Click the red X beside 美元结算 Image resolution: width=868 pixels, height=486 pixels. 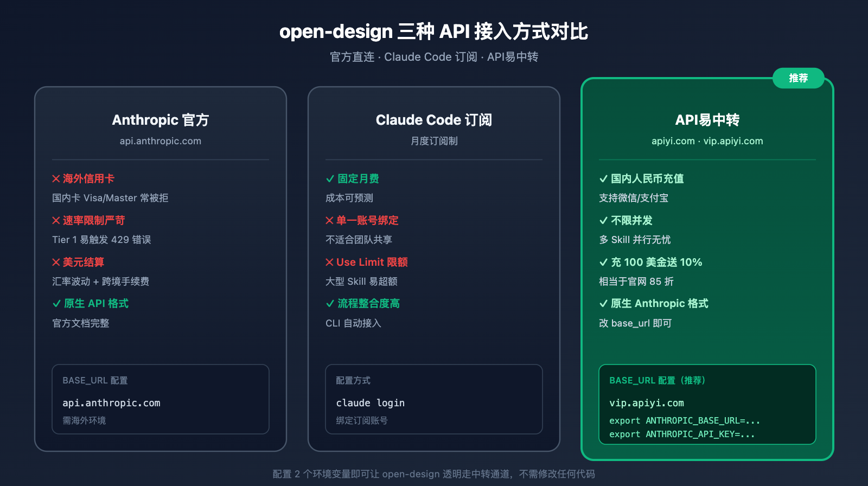pyautogui.click(x=56, y=262)
